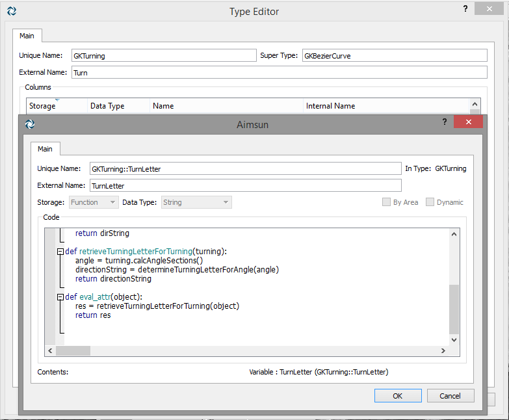Select the Main tab in the Aimsun dialog
This screenshot has width=509, height=420.
[45, 149]
